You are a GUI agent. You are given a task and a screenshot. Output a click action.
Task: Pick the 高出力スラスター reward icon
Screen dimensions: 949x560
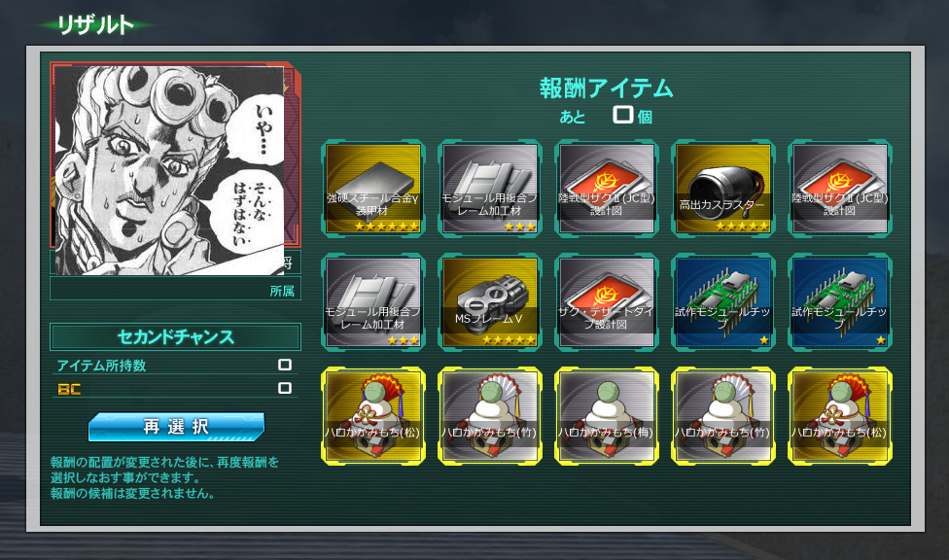pyautogui.click(x=723, y=189)
